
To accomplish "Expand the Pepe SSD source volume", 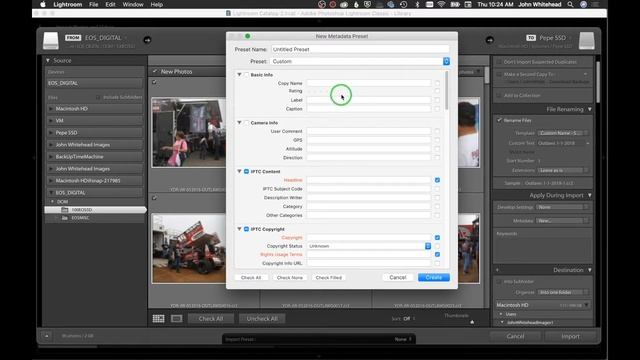I will pos(51,133).
